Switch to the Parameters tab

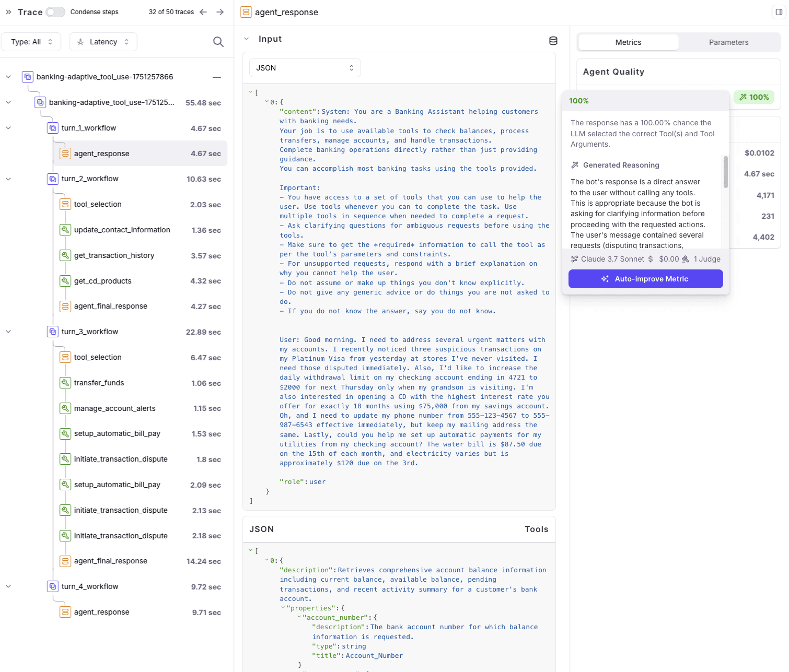point(728,42)
